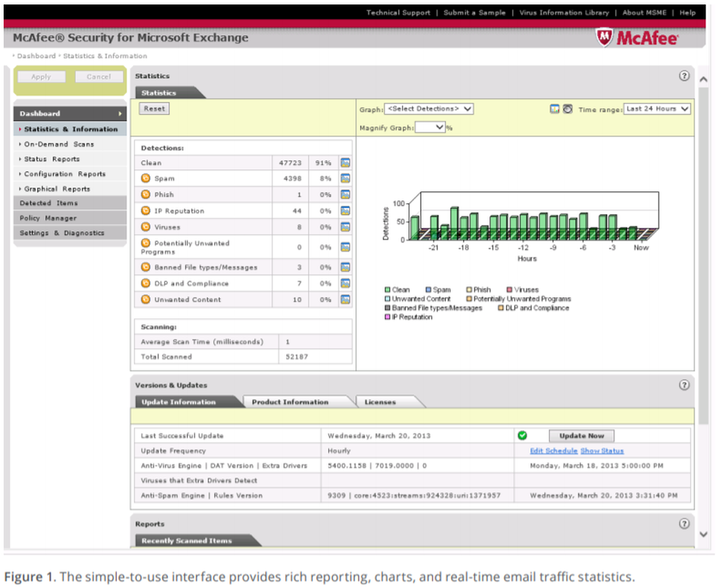Click the orange Banned File types icon
This screenshot has width=723, height=588.
pyautogui.click(x=146, y=267)
